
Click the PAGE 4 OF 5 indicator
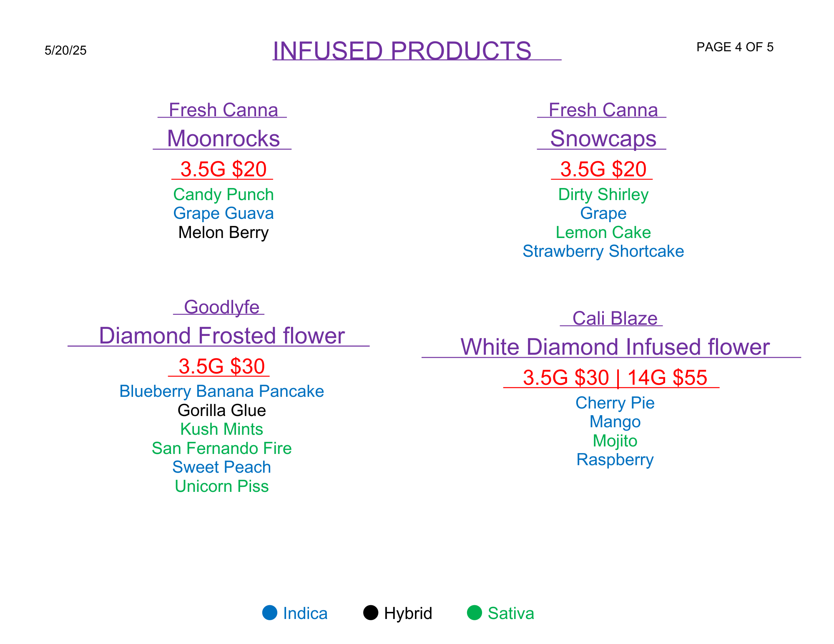pos(735,47)
